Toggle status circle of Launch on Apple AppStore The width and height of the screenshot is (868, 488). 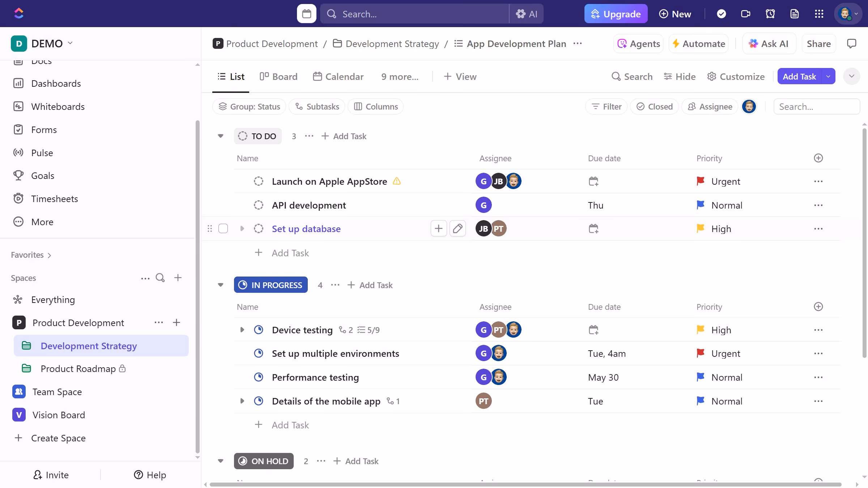point(259,181)
